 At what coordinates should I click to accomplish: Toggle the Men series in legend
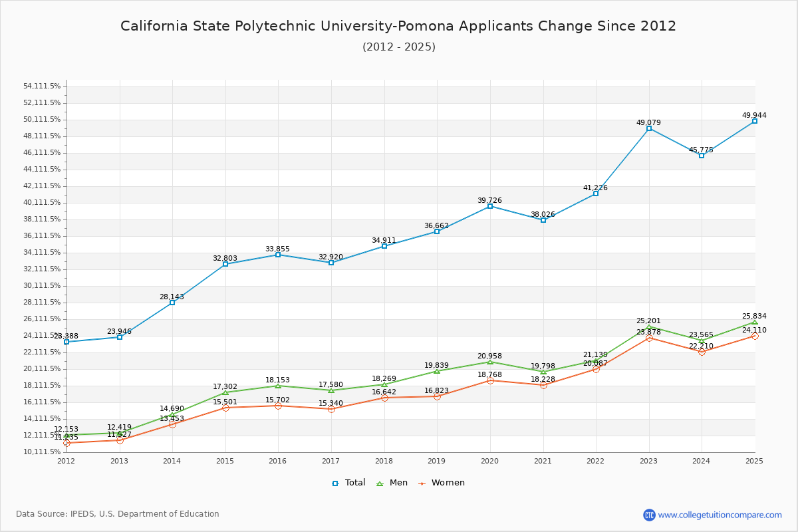tap(391, 483)
